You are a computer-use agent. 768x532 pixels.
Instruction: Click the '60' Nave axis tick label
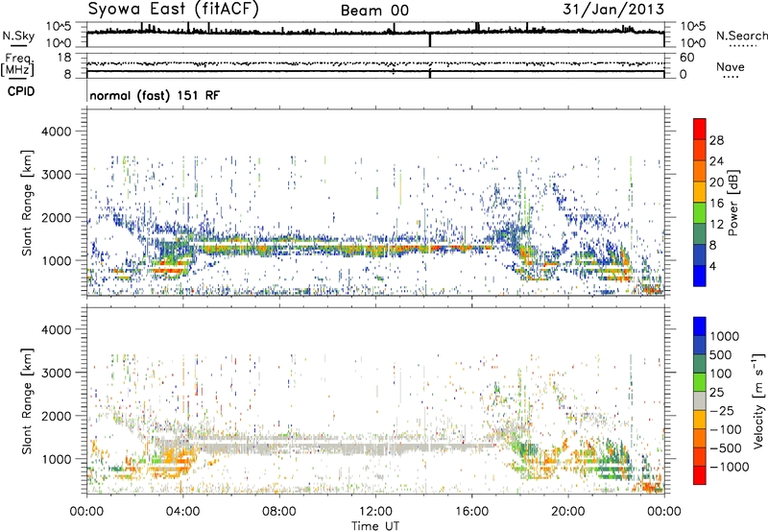(x=686, y=58)
